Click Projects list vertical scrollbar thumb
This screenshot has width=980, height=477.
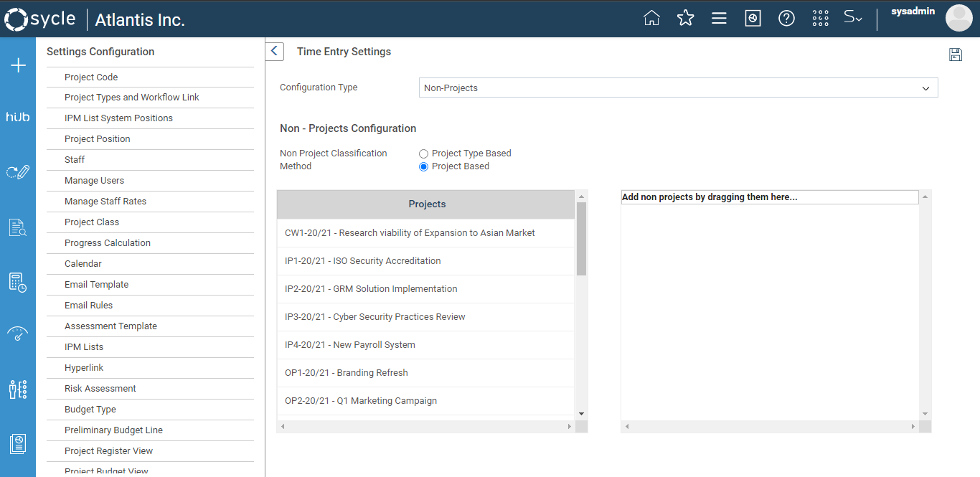[x=581, y=239]
